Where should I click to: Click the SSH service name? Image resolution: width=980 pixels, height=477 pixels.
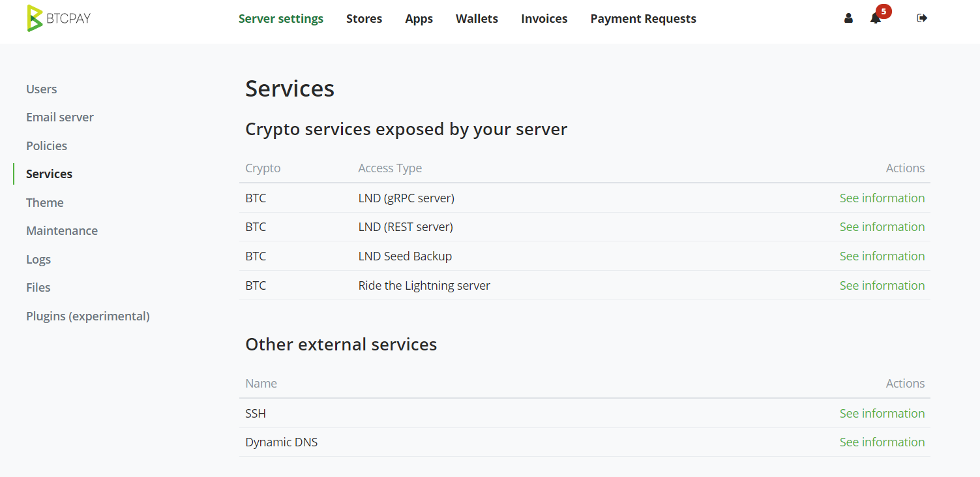[x=256, y=413]
